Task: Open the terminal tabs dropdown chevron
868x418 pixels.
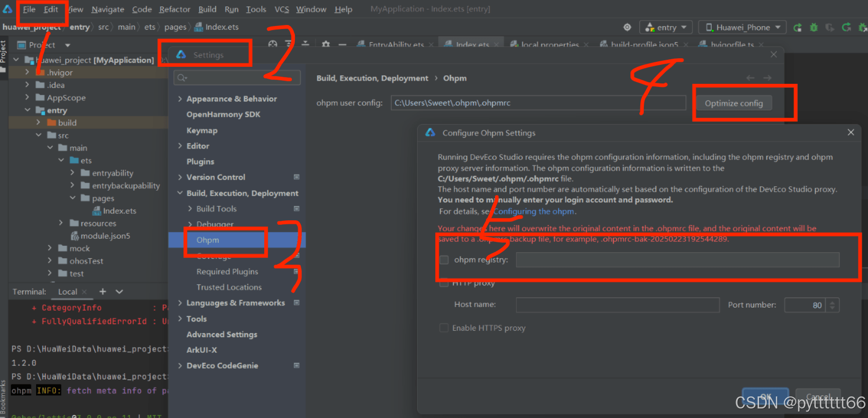Action: [x=119, y=292]
